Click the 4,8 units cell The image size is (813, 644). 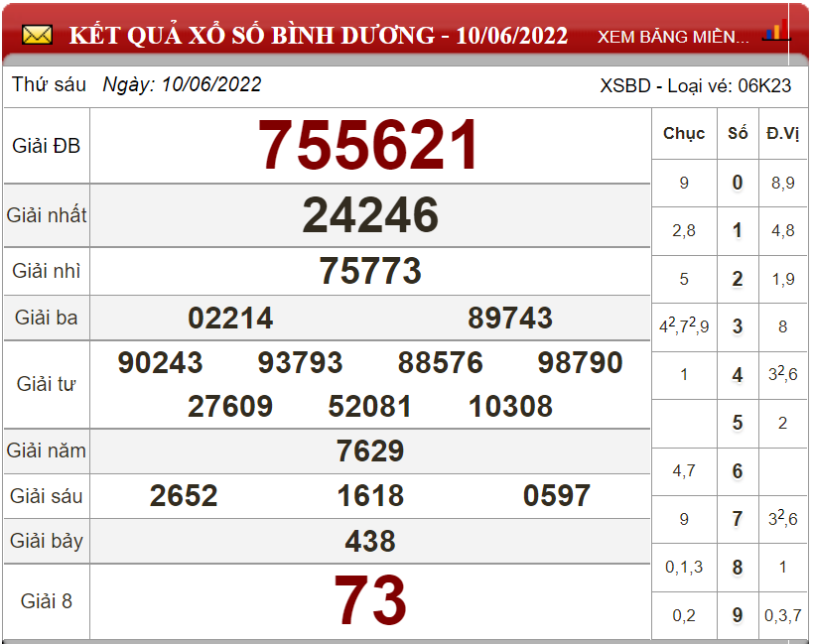[x=783, y=230]
